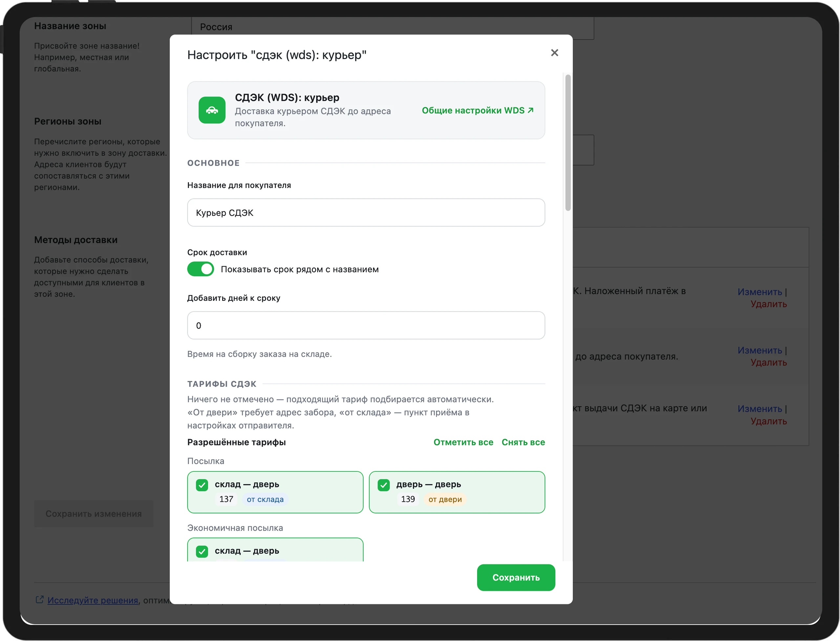
Task: Uncheck дверь — дверь tariff 139
Action: 384,485
